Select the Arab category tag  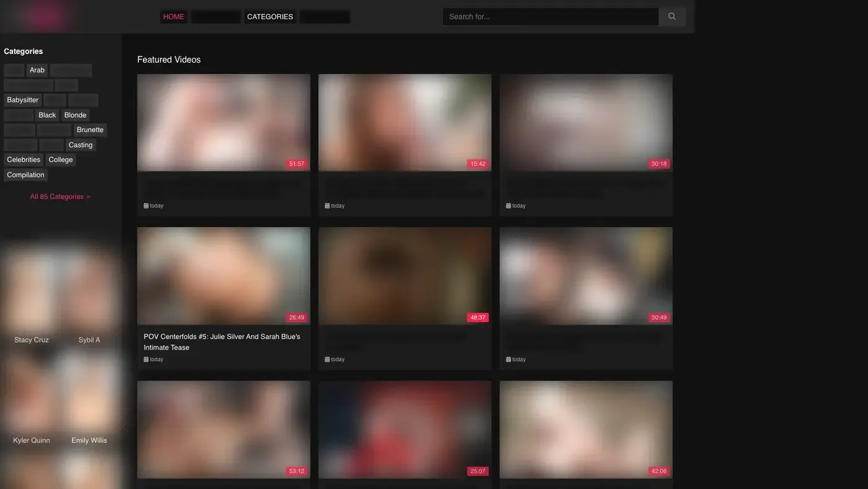(x=37, y=70)
